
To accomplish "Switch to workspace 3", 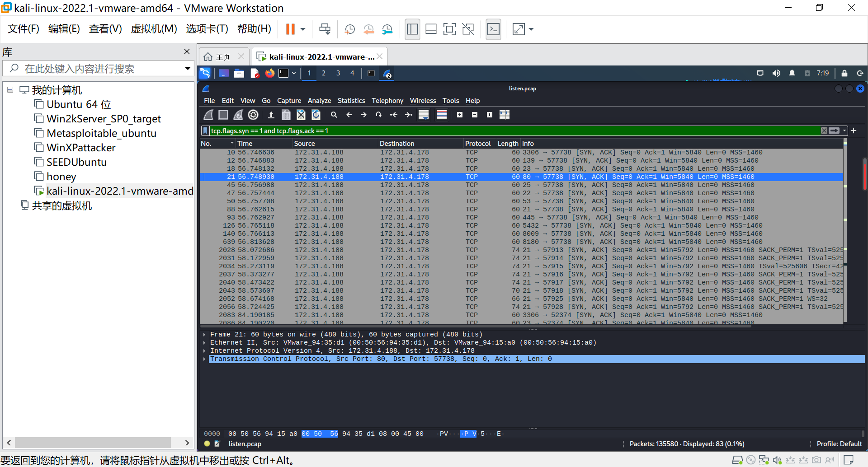I will (x=338, y=73).
